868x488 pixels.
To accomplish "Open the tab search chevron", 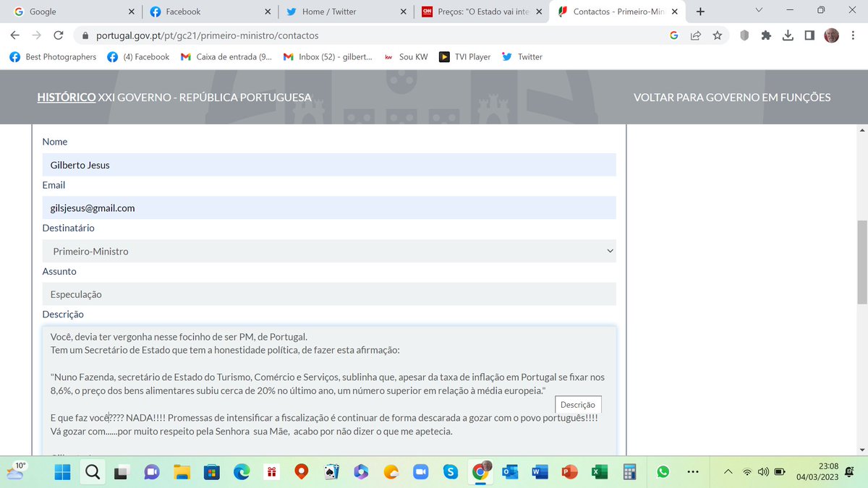I will [758, 10].
